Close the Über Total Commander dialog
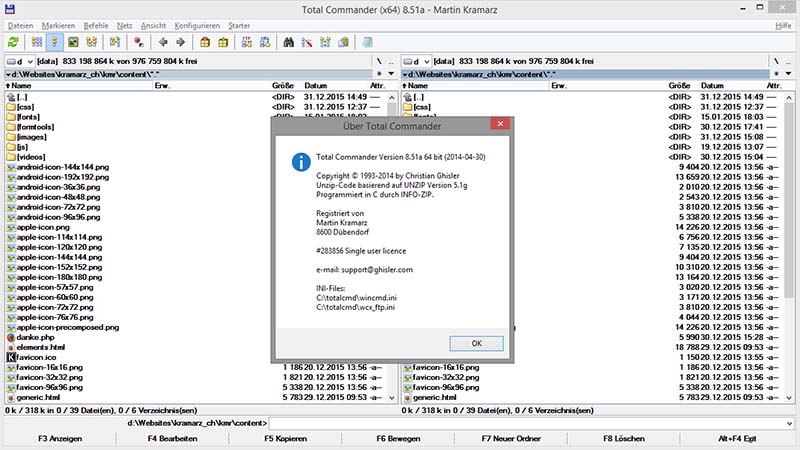The image size is (800, 450). [498, 124]
